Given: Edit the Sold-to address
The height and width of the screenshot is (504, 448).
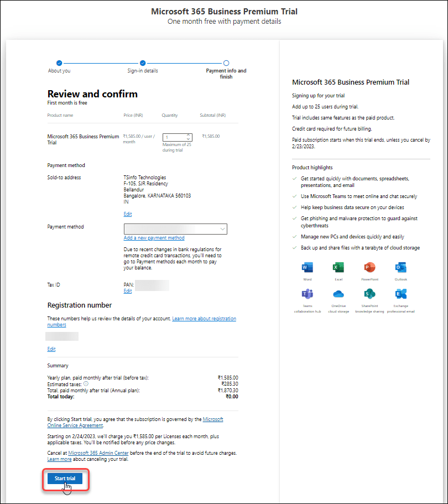Looking at the screenshot, I should (128, 214).
